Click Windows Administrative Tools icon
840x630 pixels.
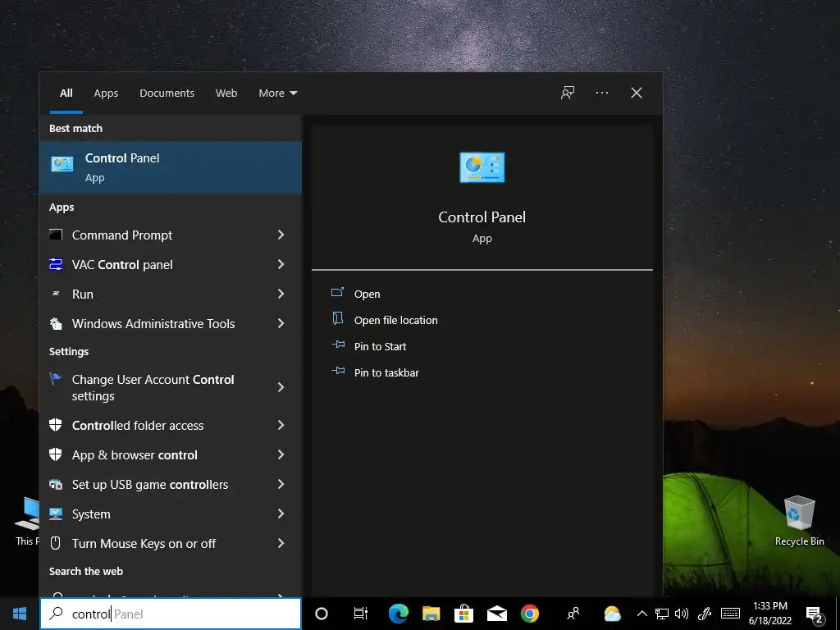point(56,323)
